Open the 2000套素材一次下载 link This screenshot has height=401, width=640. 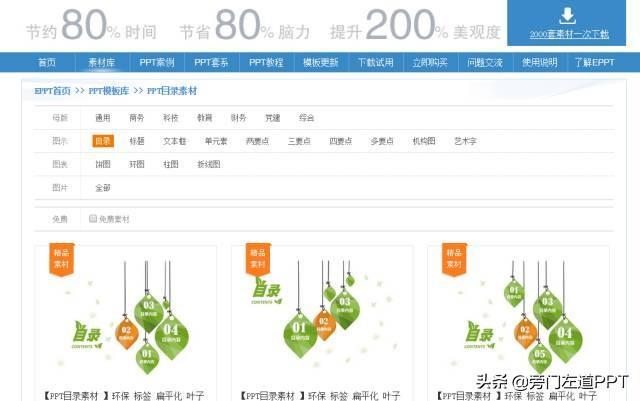(x=569, y=34)
